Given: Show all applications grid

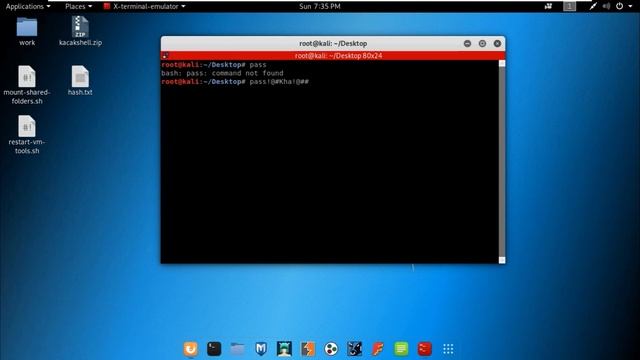Looking at the screenshot, I should tap(448, 349).
